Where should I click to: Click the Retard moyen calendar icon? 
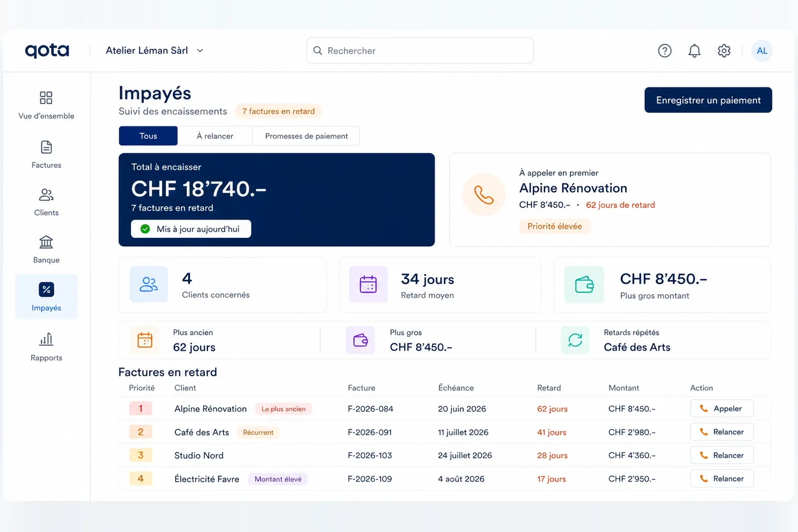[368, 284]
